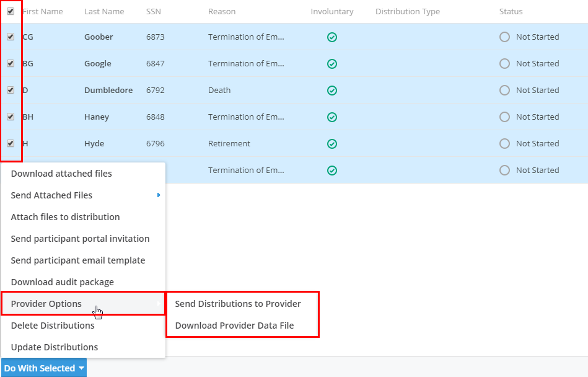Image resolution: width=588 pixels, height=377 pixels.
Task: Toggle the select-all checkbox in header
Action: pyautogui.click(x=11, y=11)
